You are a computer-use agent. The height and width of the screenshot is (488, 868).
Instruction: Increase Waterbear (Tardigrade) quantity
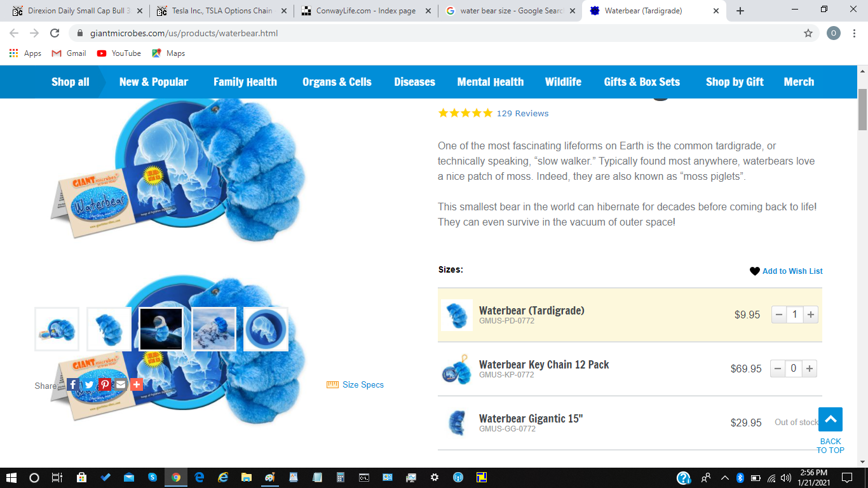[x=810, y=315]
